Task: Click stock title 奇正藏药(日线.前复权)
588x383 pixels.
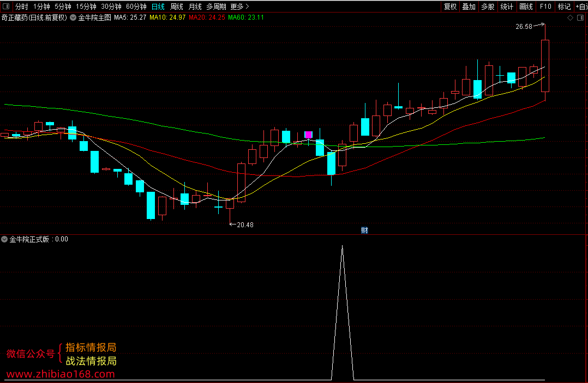Action: click(x=34, y=17)
